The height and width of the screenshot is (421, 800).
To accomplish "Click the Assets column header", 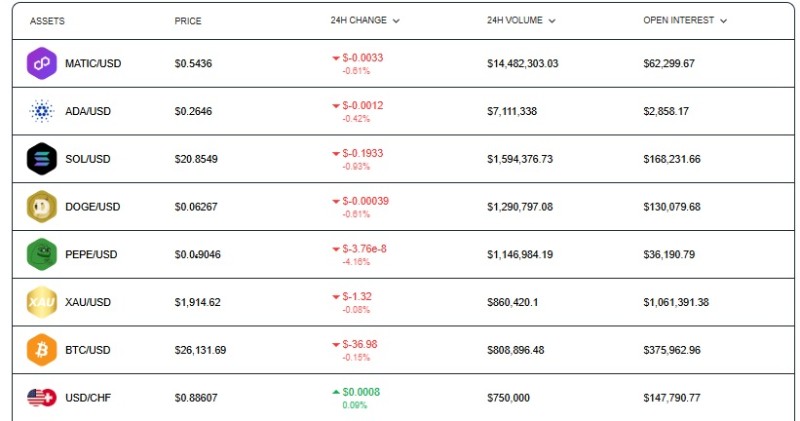I will (x=47, y=21).
